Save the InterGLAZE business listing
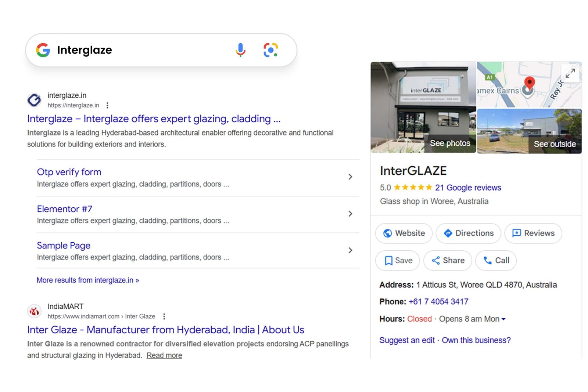588x392 pixels. pos(398,261)
